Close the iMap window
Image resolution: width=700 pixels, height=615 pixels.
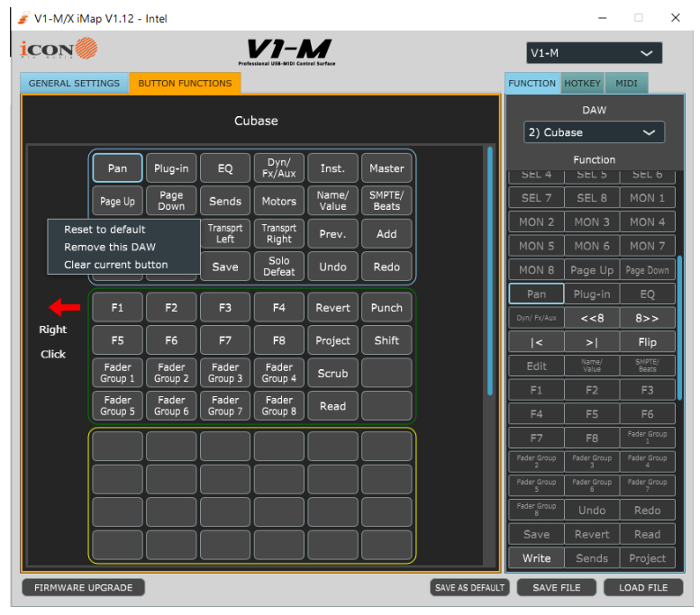tap(676, 18)
